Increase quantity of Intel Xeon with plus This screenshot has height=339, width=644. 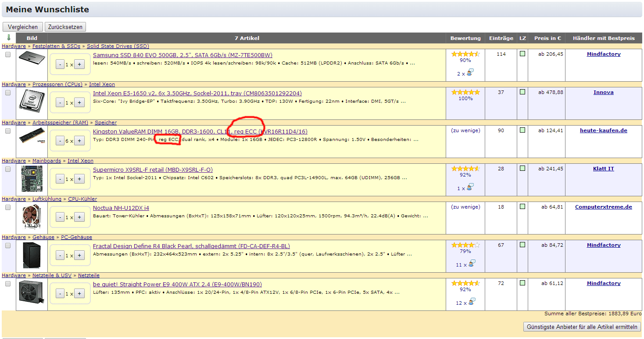[x=79, y=103]
